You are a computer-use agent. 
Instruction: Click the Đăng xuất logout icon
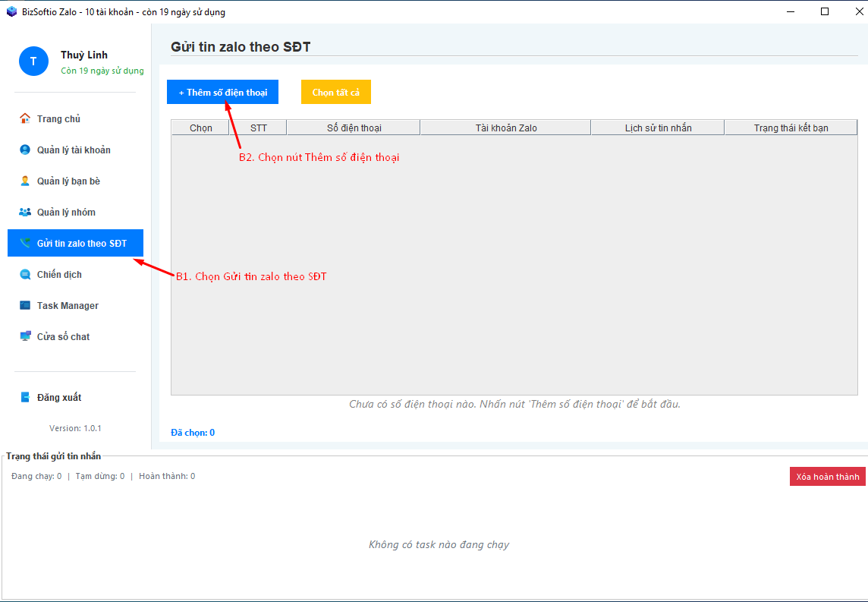tap(25, 397)
